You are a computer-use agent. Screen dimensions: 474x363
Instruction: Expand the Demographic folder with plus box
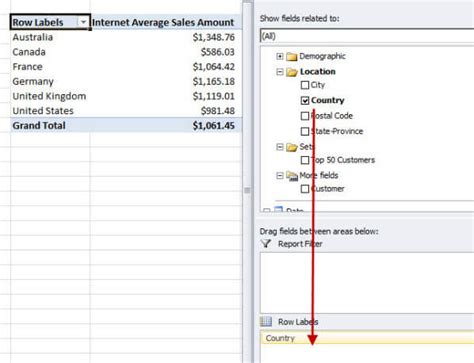[280, 56]
